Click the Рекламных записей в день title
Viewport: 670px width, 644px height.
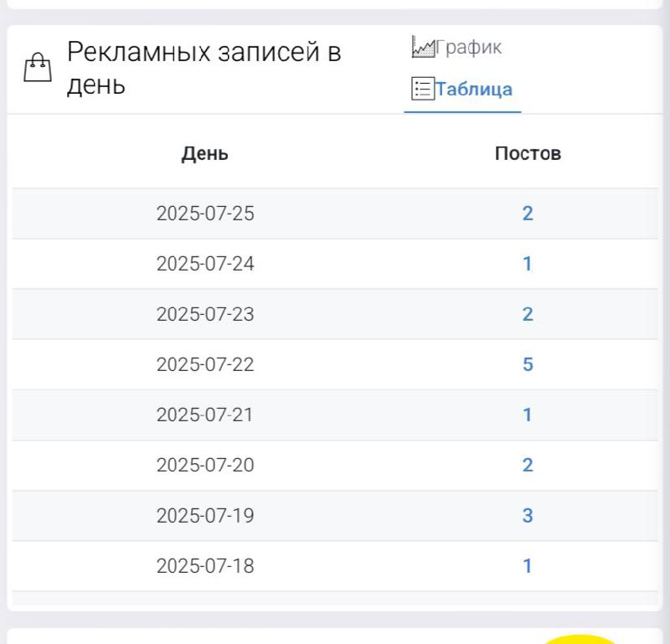pyautogui.click(x=204, y=67)
